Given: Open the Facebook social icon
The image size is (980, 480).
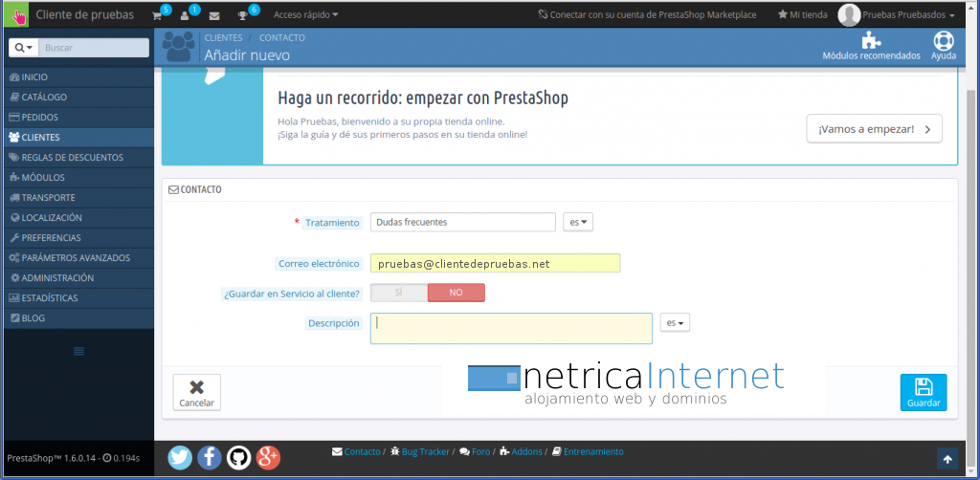Looking at the screenshot, I should [210, 457].
